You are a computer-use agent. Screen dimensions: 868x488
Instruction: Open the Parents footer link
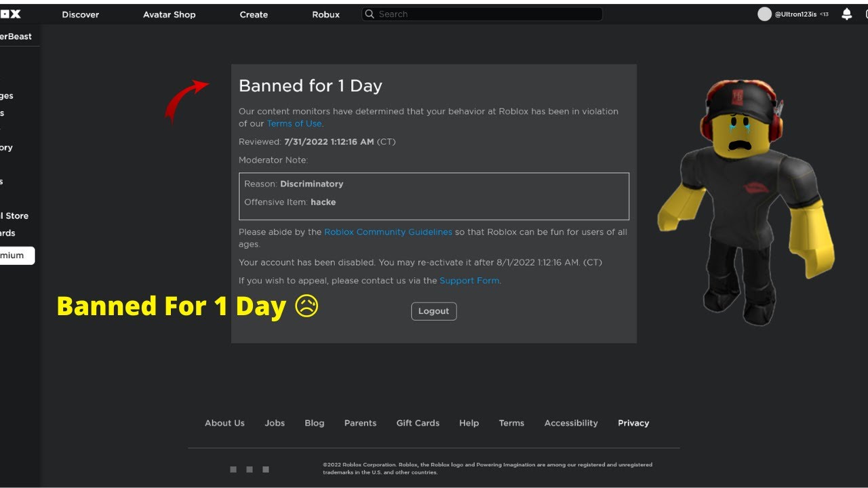click(x=360, y=423)
